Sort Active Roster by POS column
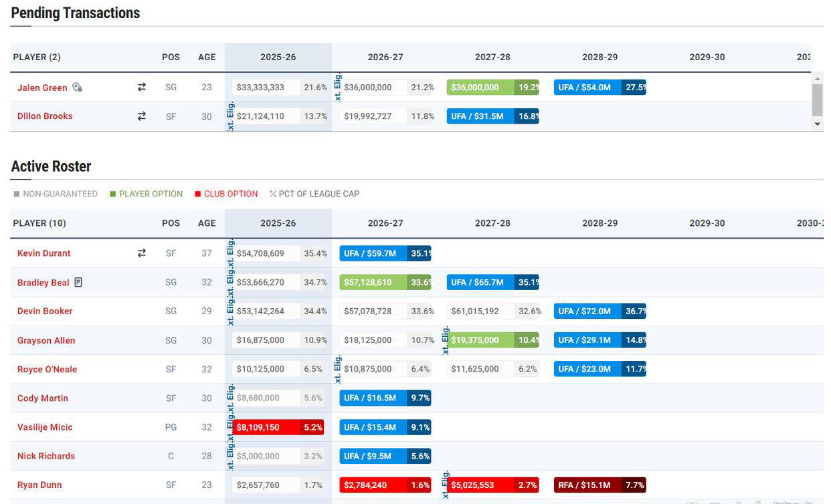Screen dimensions: 831x504 171,223
